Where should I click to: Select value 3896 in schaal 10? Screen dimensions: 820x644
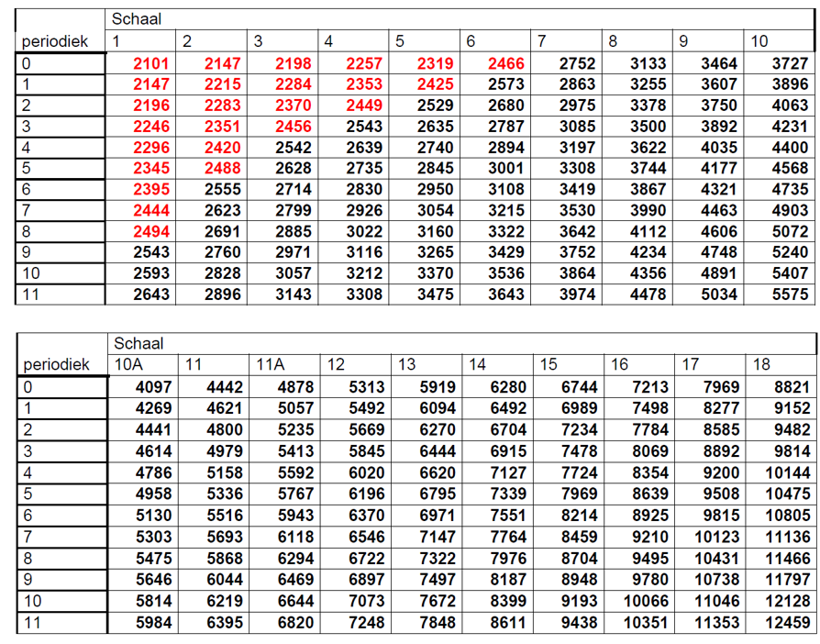pos(791,84)
